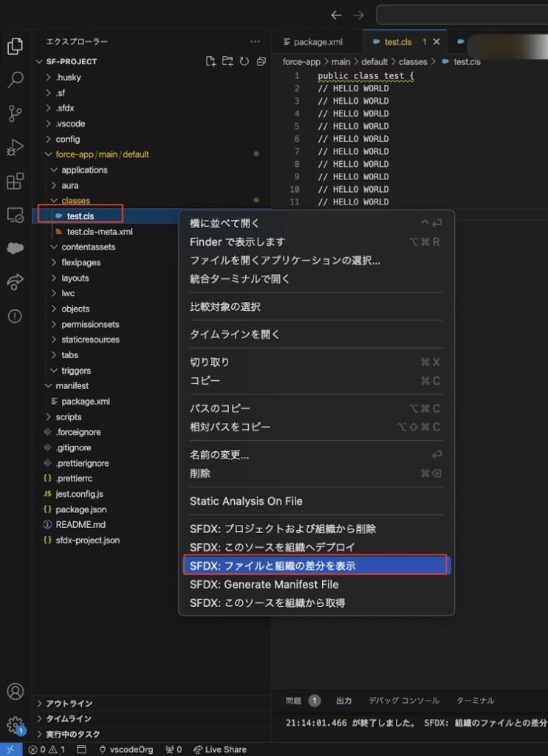Click the Refresh Explorer icon
The image size is (548, 756).
tap(244, 61)
